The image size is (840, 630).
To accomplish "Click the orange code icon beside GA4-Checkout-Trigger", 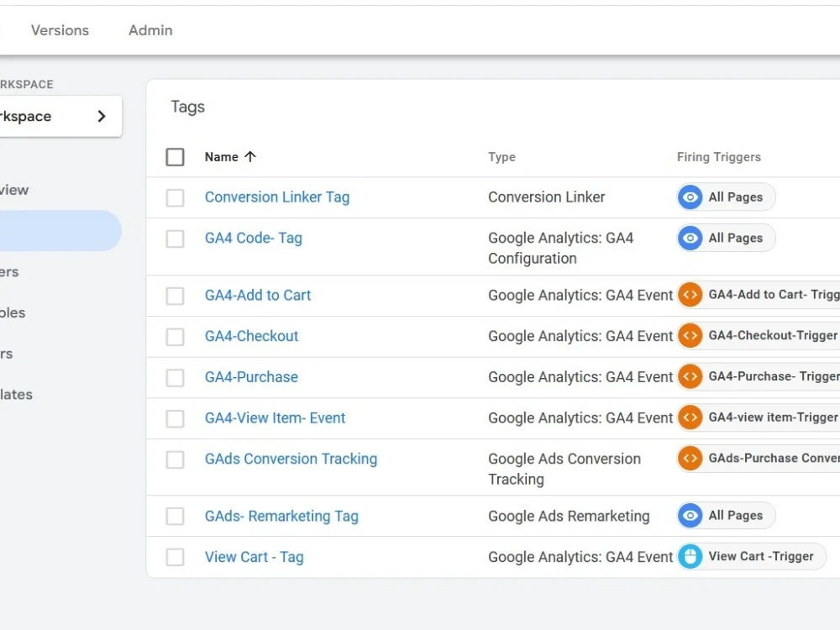I will click(x=690, y=336).
